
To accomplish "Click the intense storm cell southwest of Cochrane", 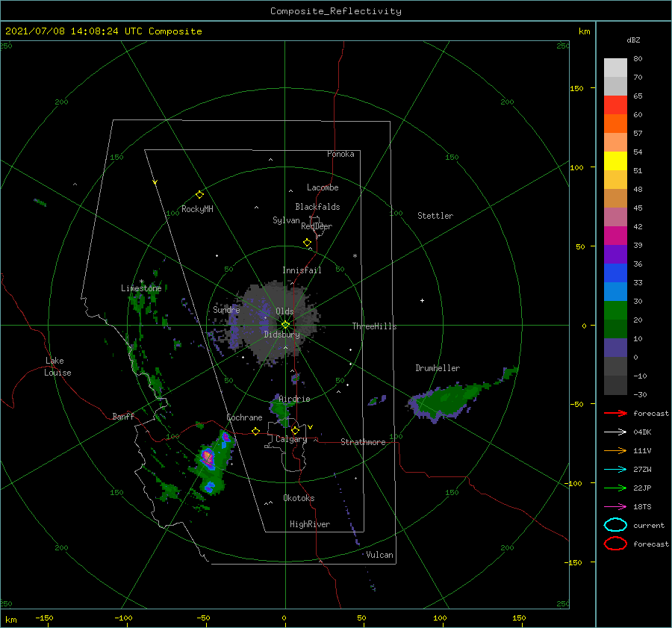I will pyautogui.click(x=208, y=458).
